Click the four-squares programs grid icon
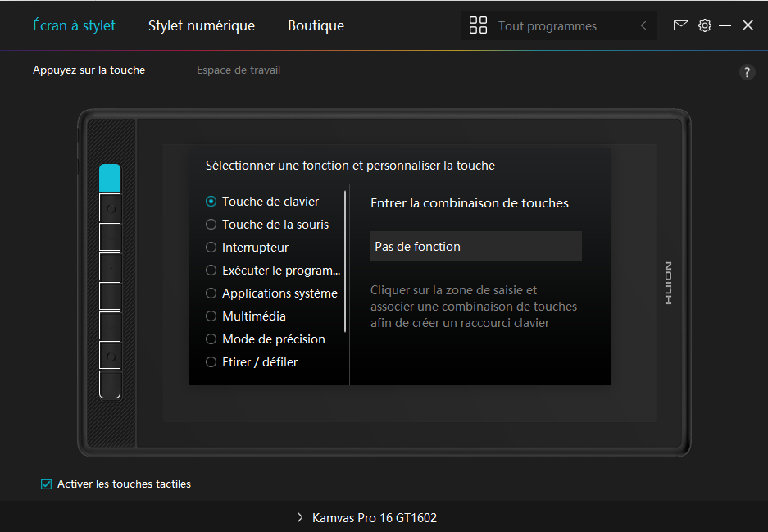Image resolution: width=768 pixels, height=532 pixels. [478, 25]
